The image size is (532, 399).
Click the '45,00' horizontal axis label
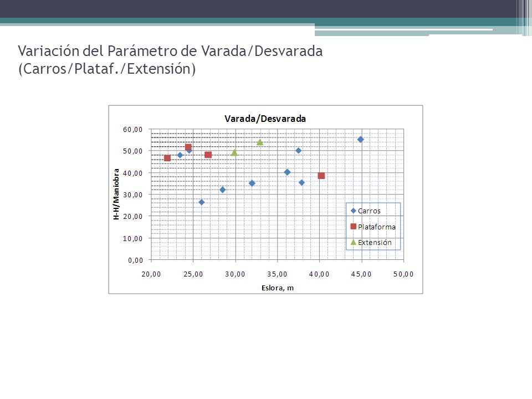tap(362, 274)
